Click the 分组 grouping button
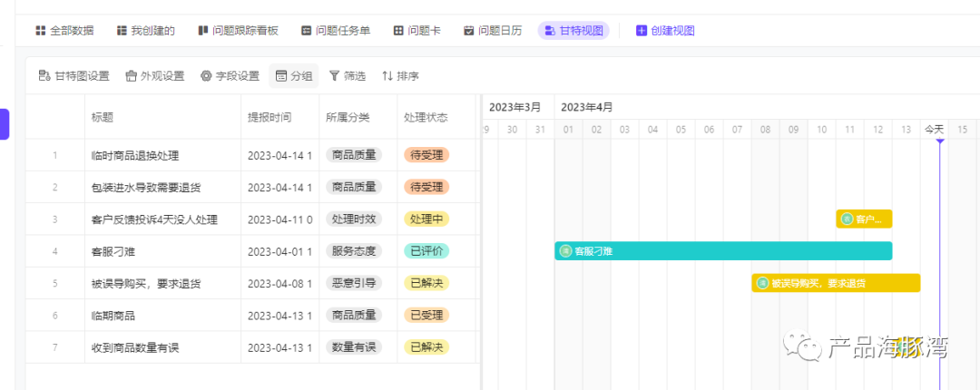This screenshot has height=390, width=980. tap(294, 76)
